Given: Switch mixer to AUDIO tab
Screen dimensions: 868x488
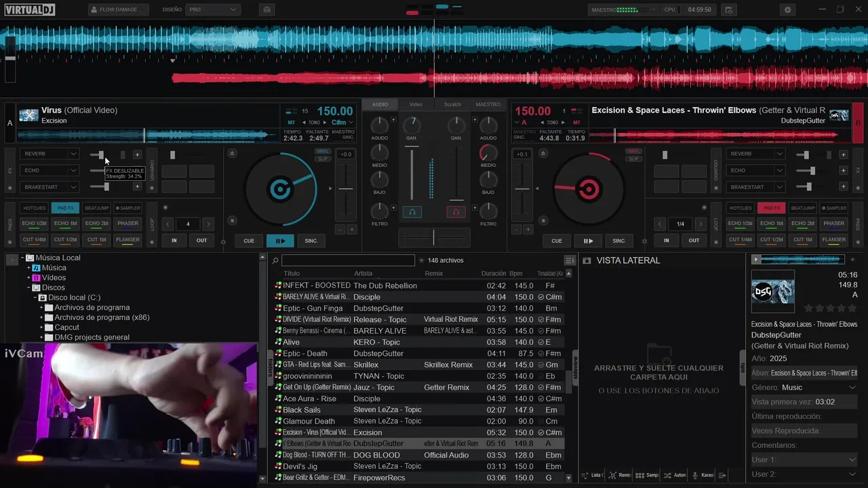Looking at the screenshot, I should pos(380,104).
